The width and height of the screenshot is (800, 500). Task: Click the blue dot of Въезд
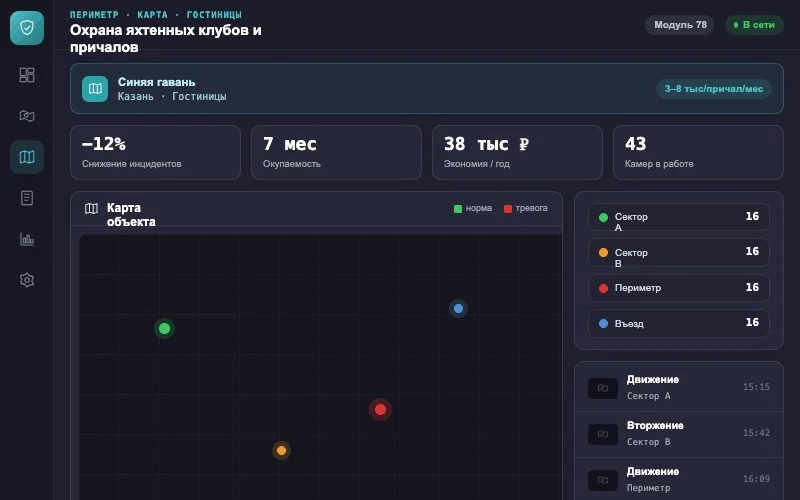(x=603, y=323)
